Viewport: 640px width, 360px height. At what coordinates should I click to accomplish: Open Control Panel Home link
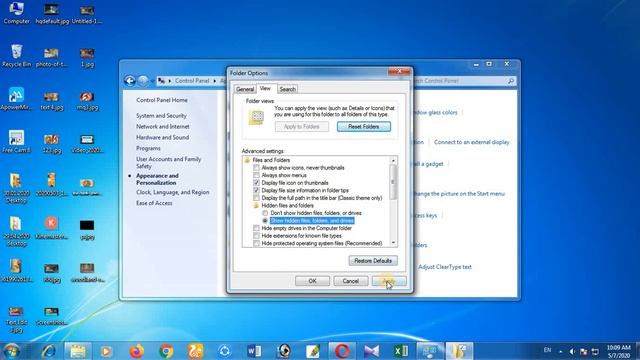coord(162,100)
